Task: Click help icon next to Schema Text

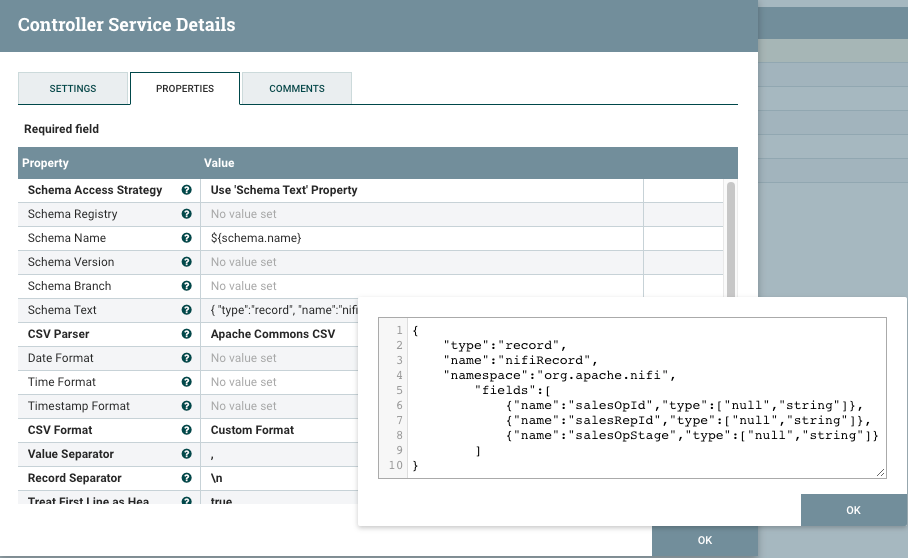Action: point(187,310)
